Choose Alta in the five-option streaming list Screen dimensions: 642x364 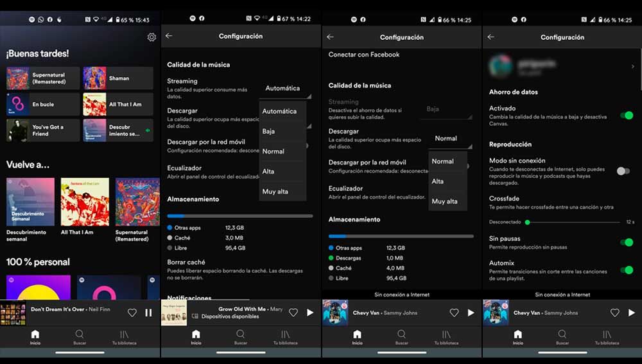click(282, 171)
